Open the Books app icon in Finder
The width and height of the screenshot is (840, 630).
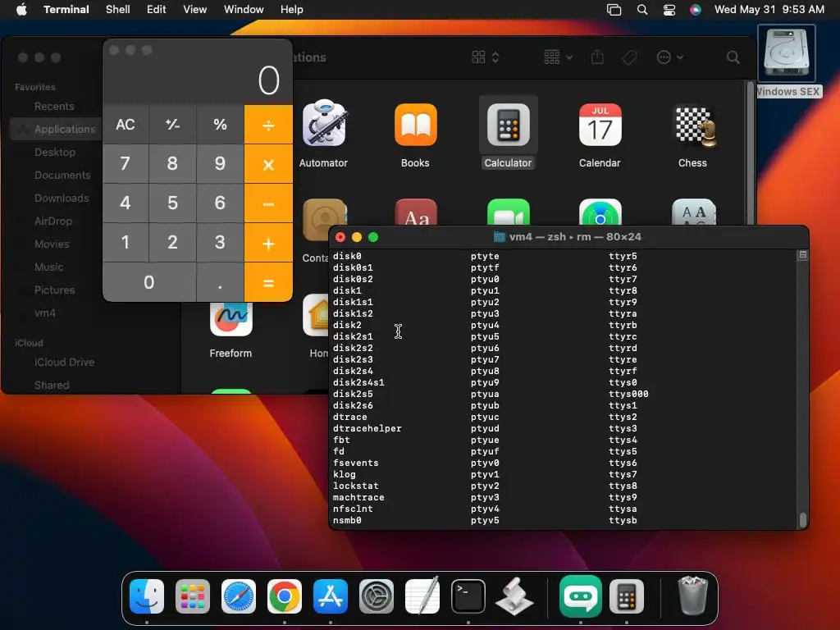pyautogui.click(x=416, y=125)
